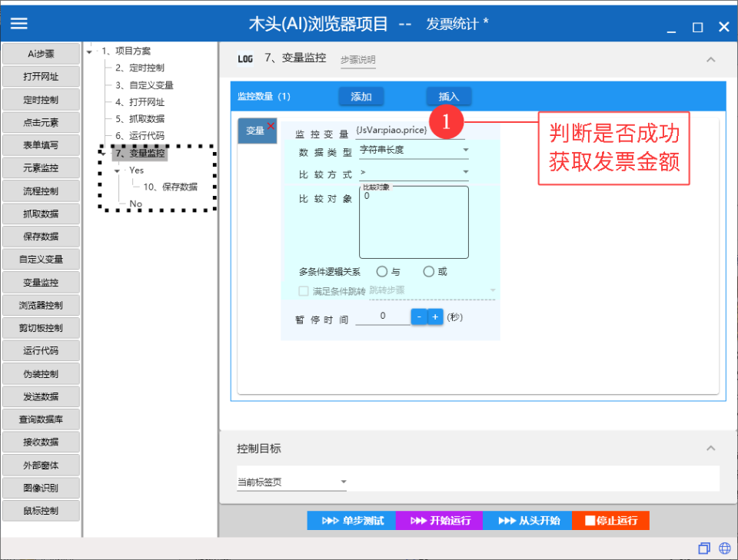Select the blue 变量 tab in the monitor panel
738x560 pixels.
tap(254, 130)
